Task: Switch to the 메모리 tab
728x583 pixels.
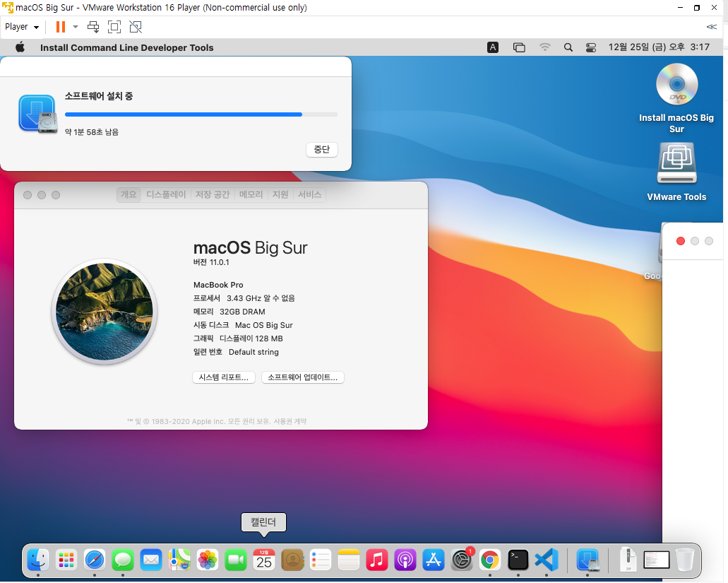Action: pyautogui.click(x=251, y=194)
